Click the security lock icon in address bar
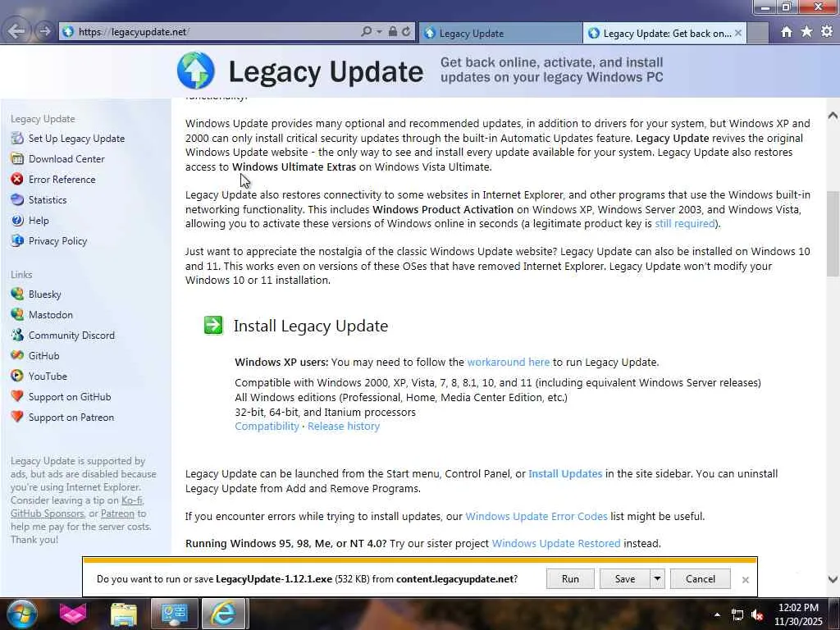The image size is (840, 630). click(393, 32)
